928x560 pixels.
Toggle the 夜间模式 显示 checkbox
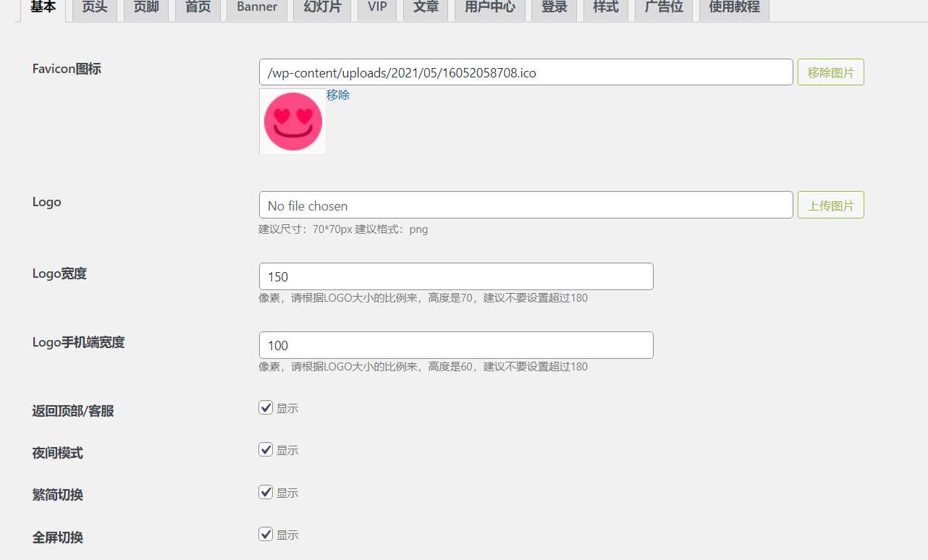266,449
